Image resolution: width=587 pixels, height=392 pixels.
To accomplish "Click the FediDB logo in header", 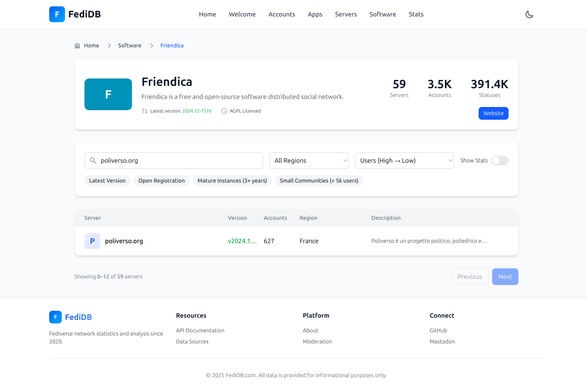I will coord(75,14).
